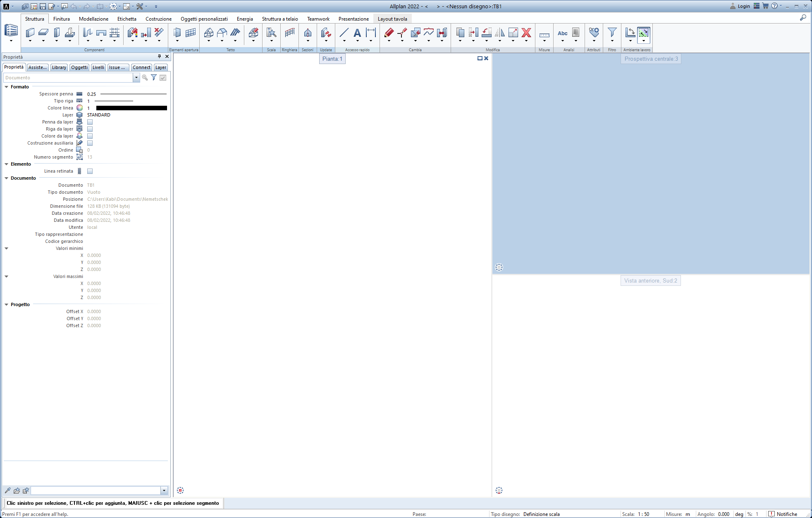Image resolution: width=812 pixels, height=518 pixels.
Task: Check the Linea retinata checkbox
Action: pos(90,171)
